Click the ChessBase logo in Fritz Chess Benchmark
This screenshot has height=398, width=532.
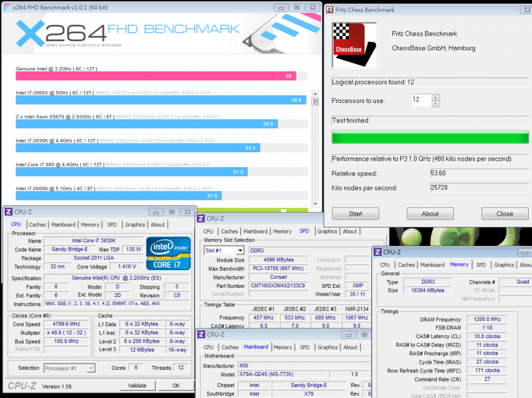[354, 45]
